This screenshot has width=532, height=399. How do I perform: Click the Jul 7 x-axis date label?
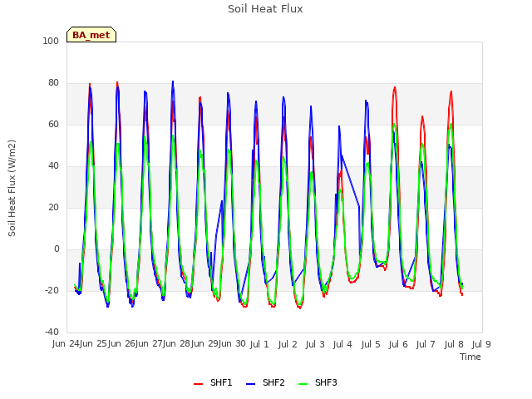coord(426,344)
